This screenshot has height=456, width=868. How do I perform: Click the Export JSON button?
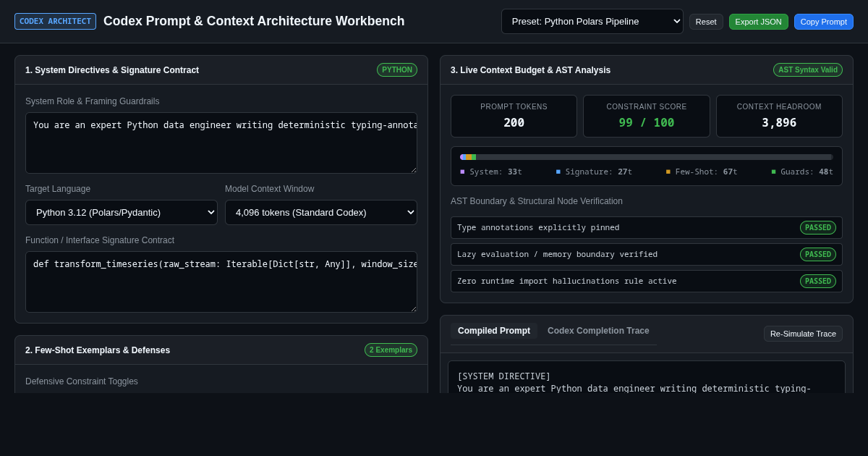click(x=759, y=22)
